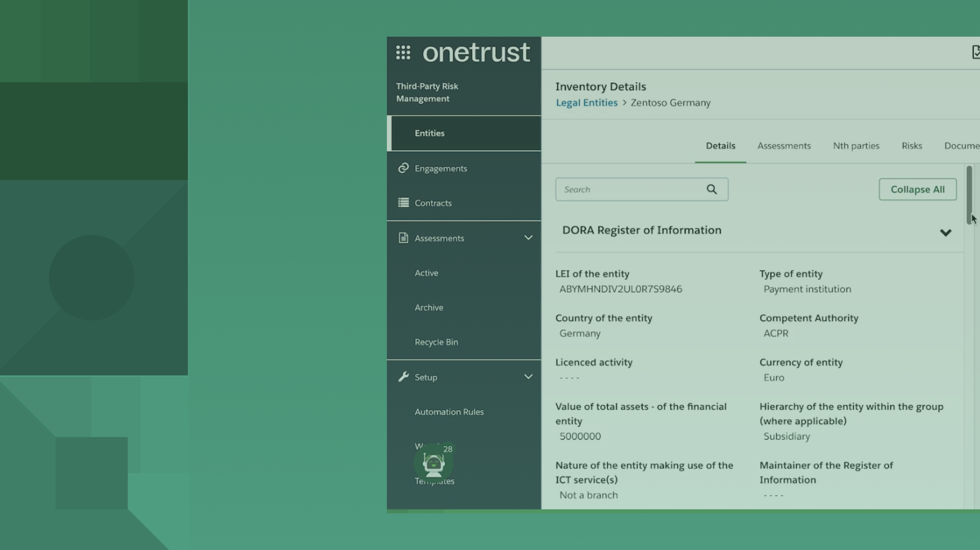This screenshot has width=980, height=550.
Task: Collapse the Setup menu chevron
Action: pyautogui.click(x=528, y=377)
